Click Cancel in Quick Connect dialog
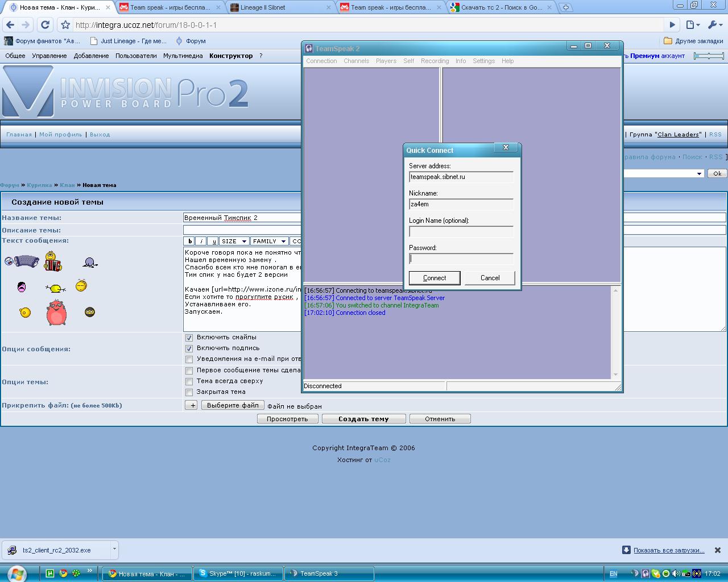Image resolution: width=728 pixels, height=582 pixels. [x=490, y=278]
